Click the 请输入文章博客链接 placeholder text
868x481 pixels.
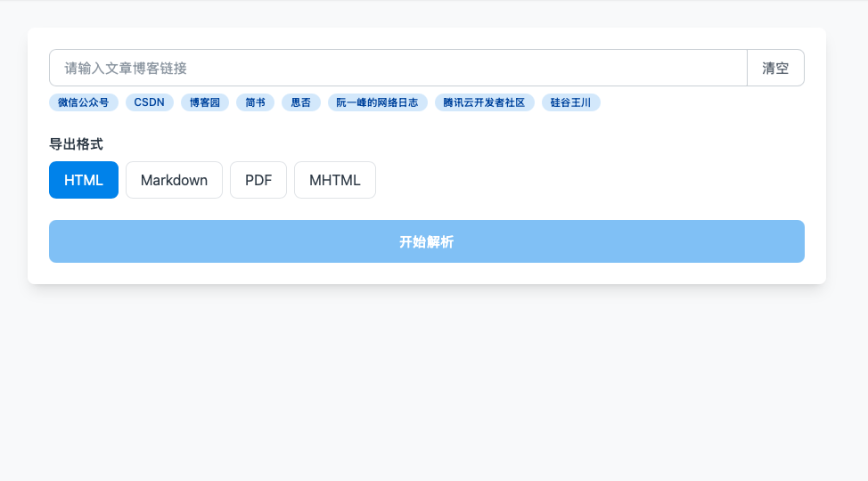click(125, 68)
